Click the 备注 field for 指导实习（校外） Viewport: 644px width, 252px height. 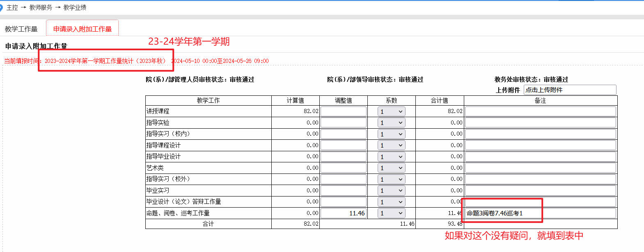point(541,179)
